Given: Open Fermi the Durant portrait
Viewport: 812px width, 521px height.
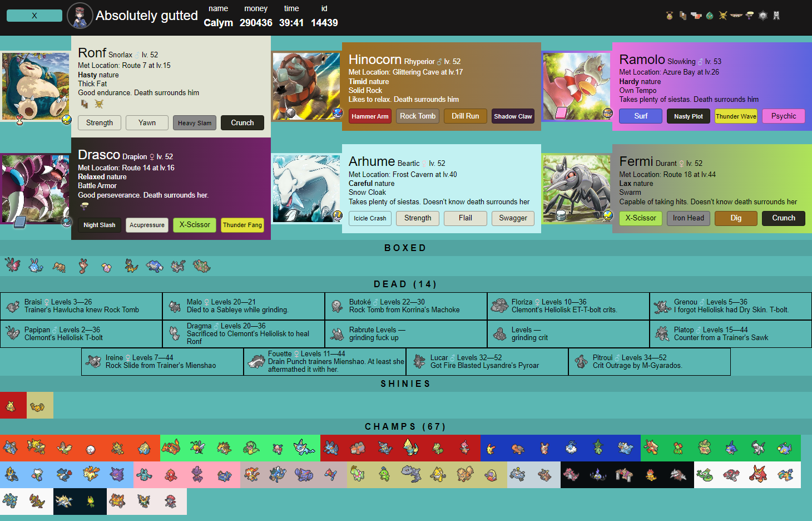Looking at the screenshot, I should (577, 189).
